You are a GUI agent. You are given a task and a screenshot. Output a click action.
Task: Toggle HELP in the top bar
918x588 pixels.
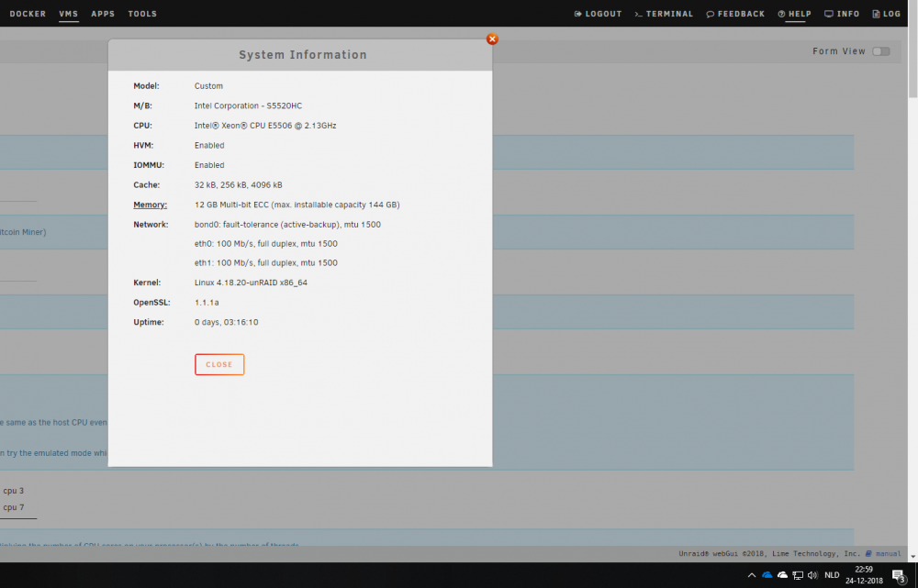tap(794, 14)
